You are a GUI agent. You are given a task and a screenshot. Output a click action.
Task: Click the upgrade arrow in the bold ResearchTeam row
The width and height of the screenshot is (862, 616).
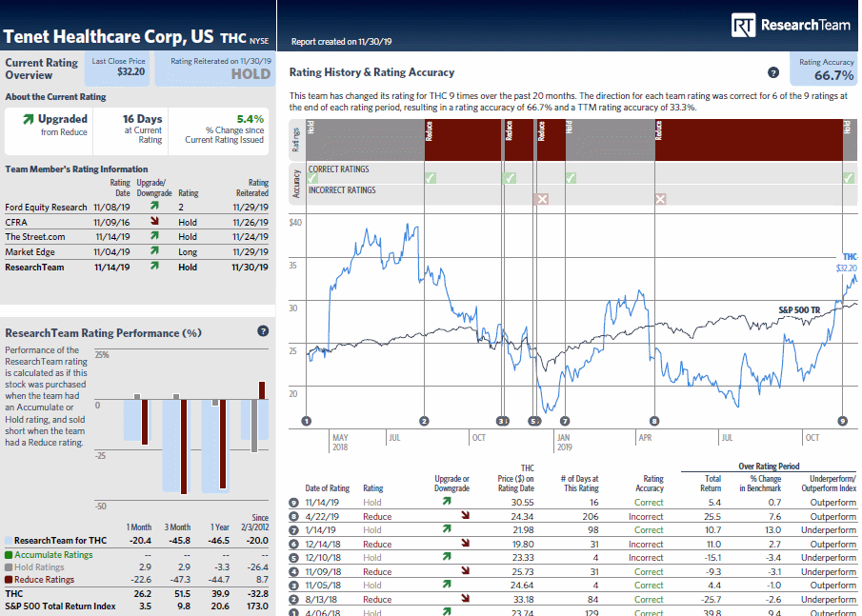(x=154, y=266)
